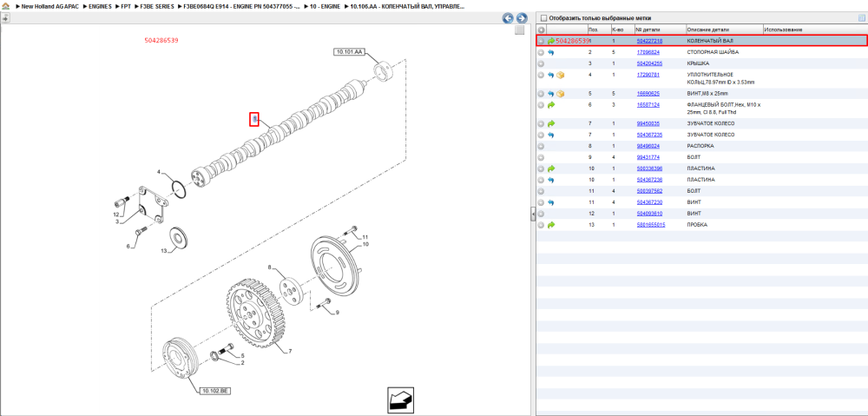This screenshot has height=416, width=868.
Task: Open part number link 16587124
Action: coord(648,105)
